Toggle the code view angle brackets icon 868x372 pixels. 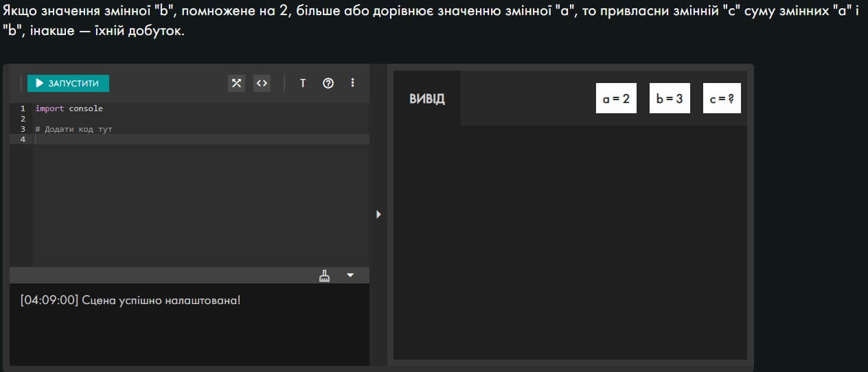tap(262, 83)
